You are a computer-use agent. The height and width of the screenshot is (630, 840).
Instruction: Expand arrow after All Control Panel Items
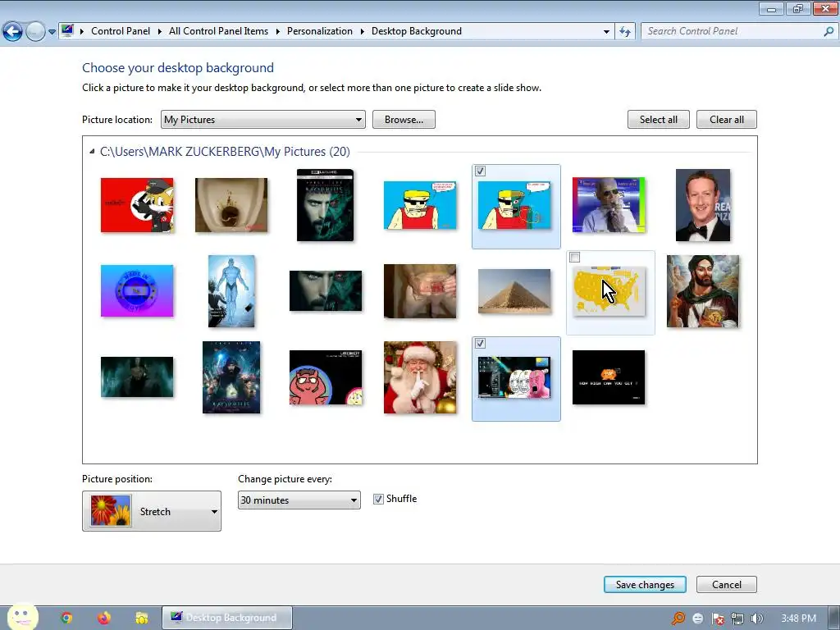[x=278, y=32]
